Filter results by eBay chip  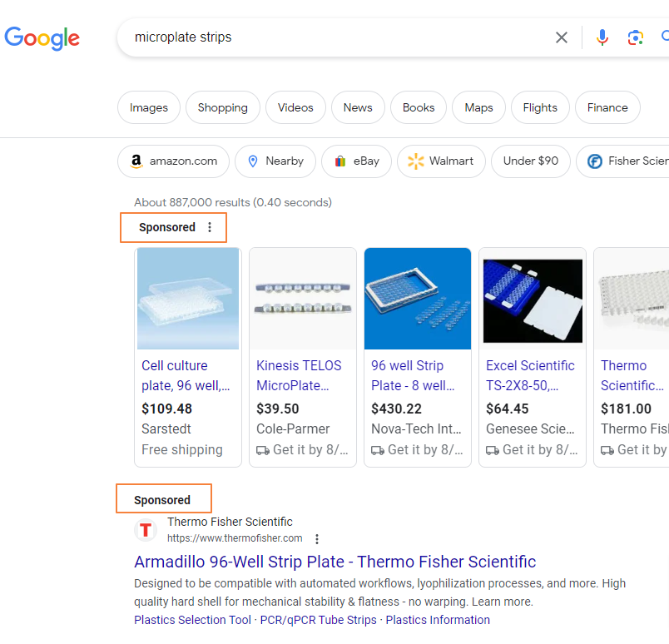point(356,161)
